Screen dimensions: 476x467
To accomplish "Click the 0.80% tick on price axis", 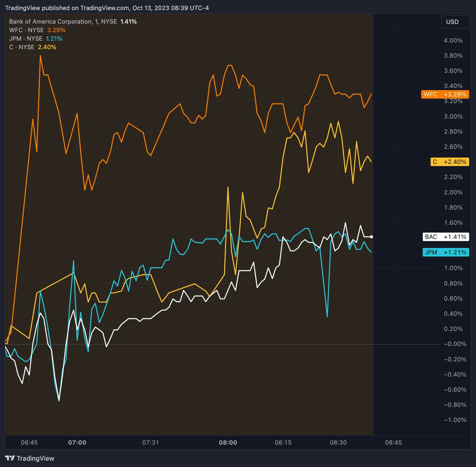I will [x=453, y=283].
